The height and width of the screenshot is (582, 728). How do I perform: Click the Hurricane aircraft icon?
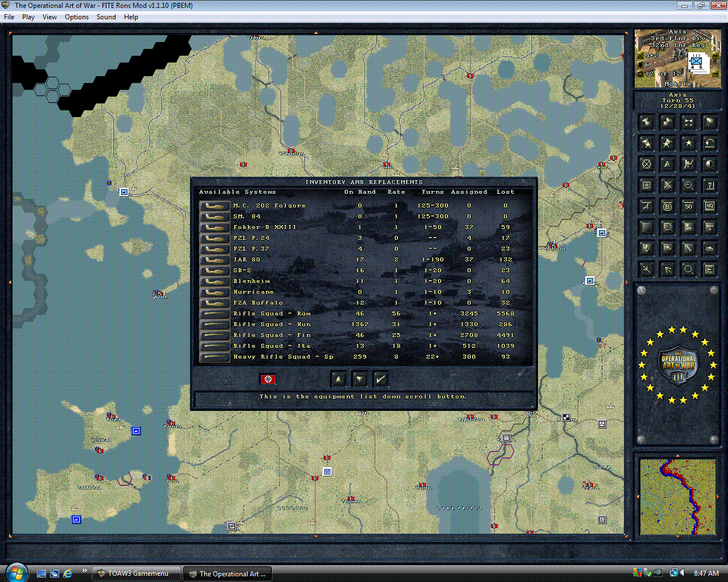[214, 292]
